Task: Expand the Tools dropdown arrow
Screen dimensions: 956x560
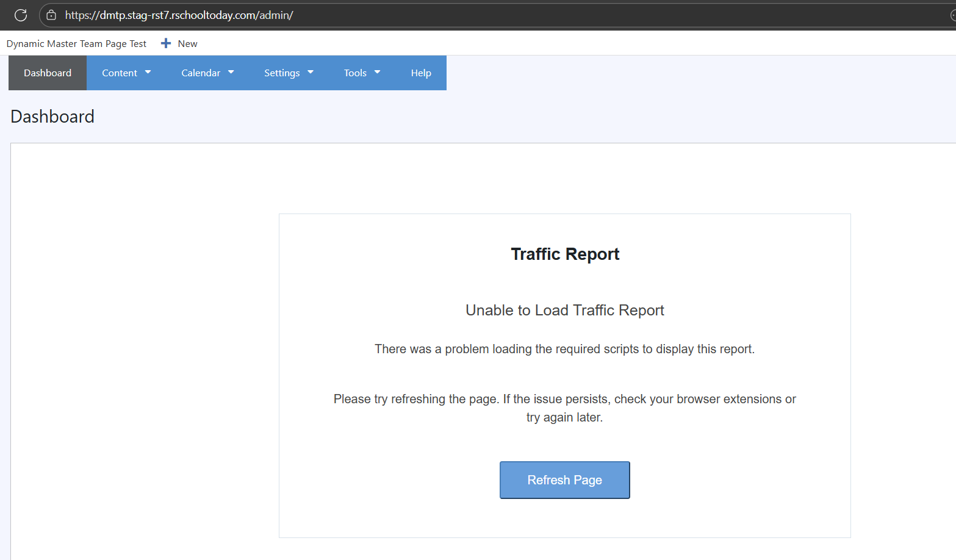Action: 377,72
